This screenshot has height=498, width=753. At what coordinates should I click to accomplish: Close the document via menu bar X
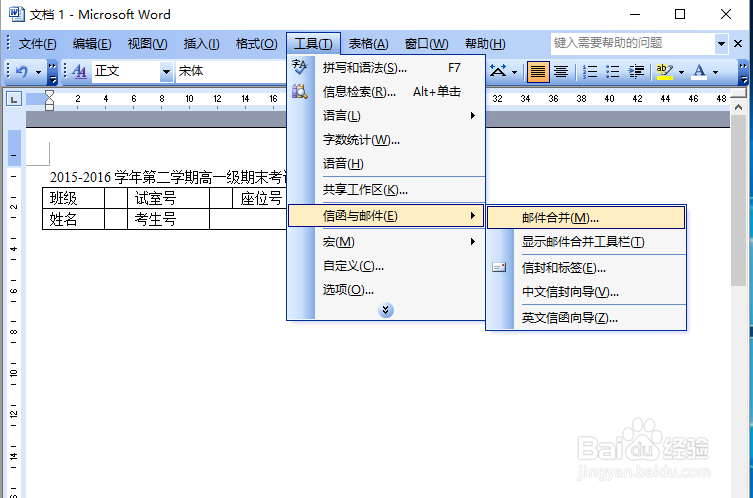(738, 44)
